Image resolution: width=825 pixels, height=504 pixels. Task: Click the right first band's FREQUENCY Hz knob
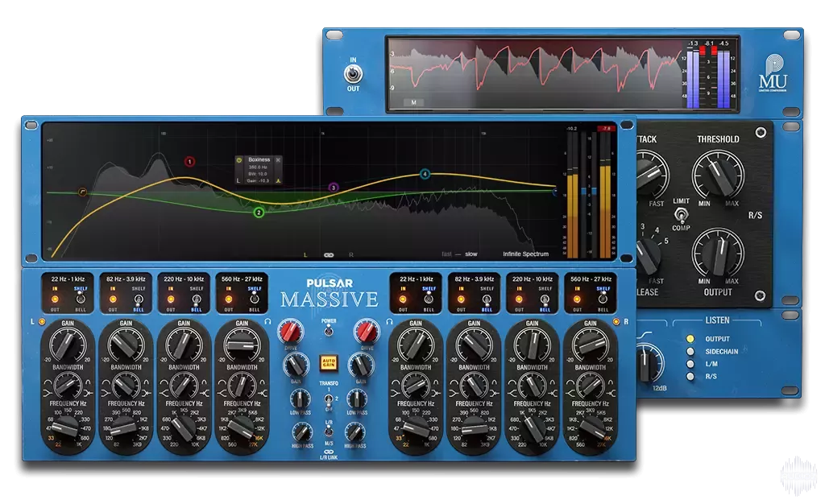pos(417,429)
